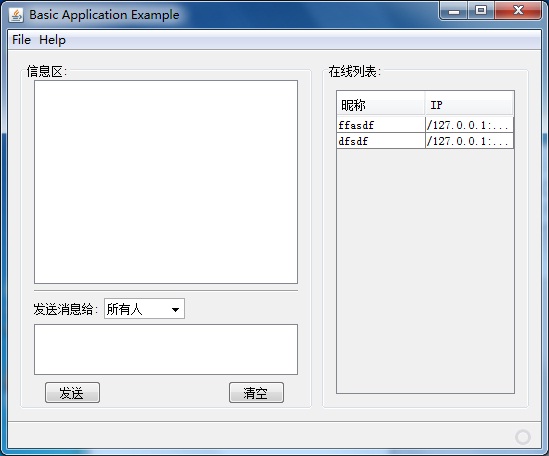This screenshot has width=549, height=456.
Task: Maximize the Basic Application Example window
Action: pos(481,11)
